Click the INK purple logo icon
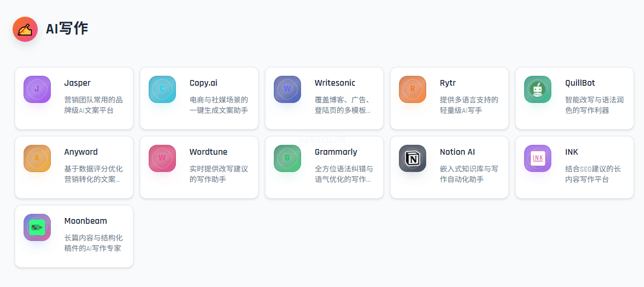 (x=538, y=158)
